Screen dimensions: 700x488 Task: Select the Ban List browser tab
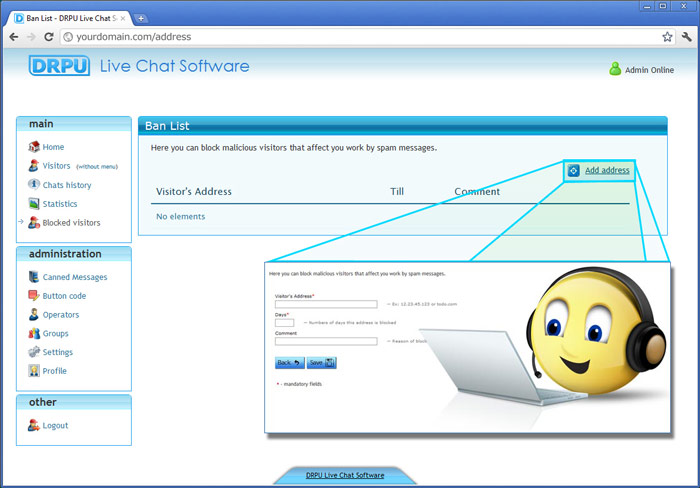[x=69, y=18]
